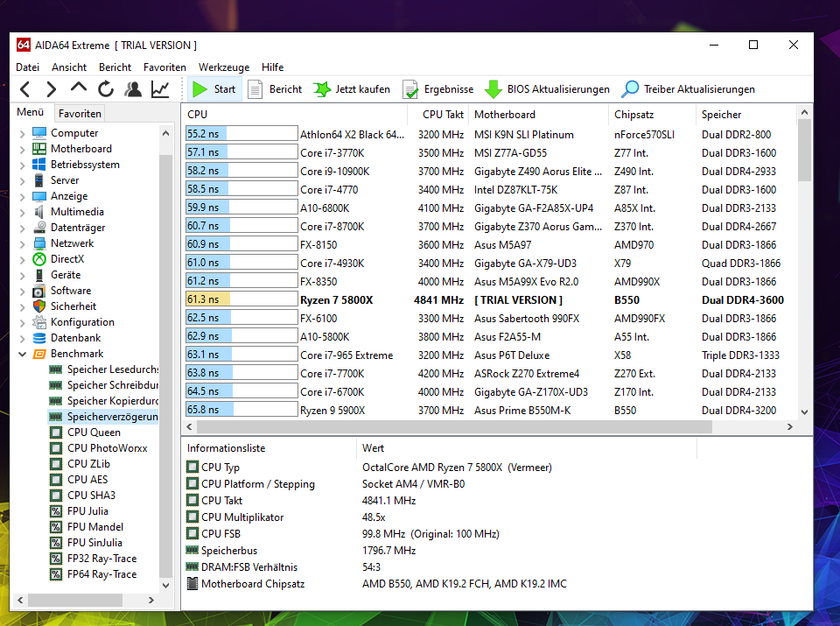Expand the Server tree node
840x626 pixels.
(22, 180)
